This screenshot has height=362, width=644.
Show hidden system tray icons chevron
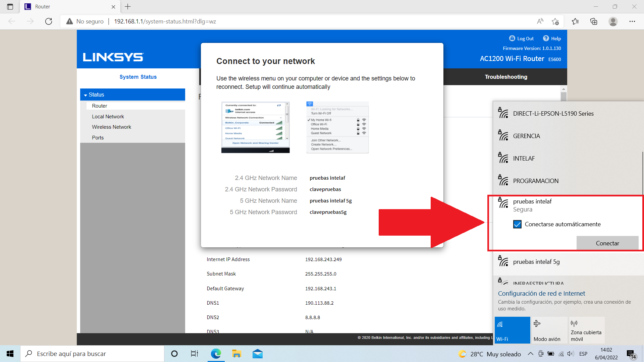(x=530, y=354)
